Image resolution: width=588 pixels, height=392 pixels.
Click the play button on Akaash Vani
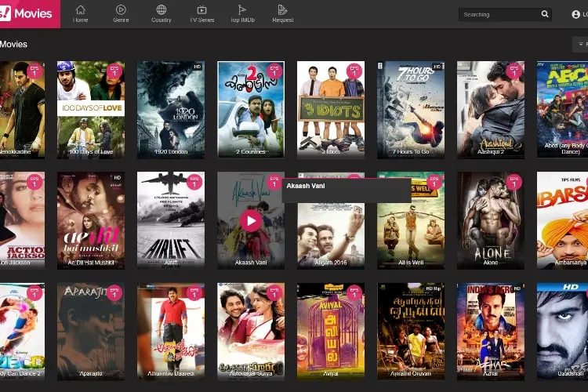tap(251, 220)
